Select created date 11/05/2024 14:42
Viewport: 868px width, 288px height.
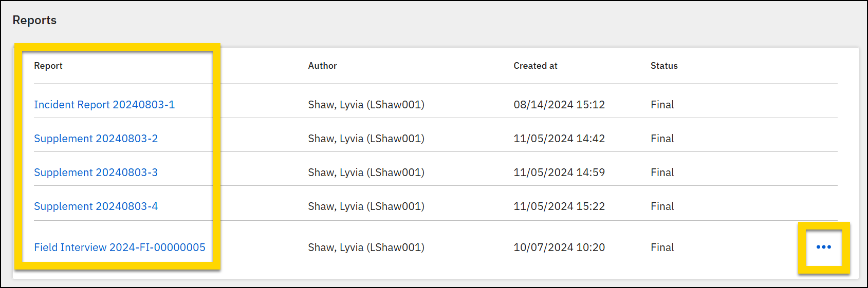pyautogui.click(x=559, y=139)
